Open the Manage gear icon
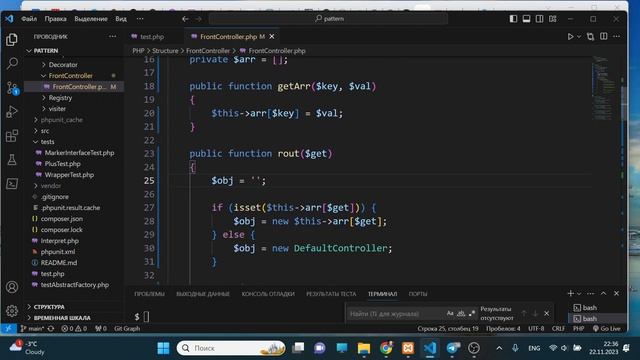The width and height of the screenshot is (640, 360). (12, 311)
